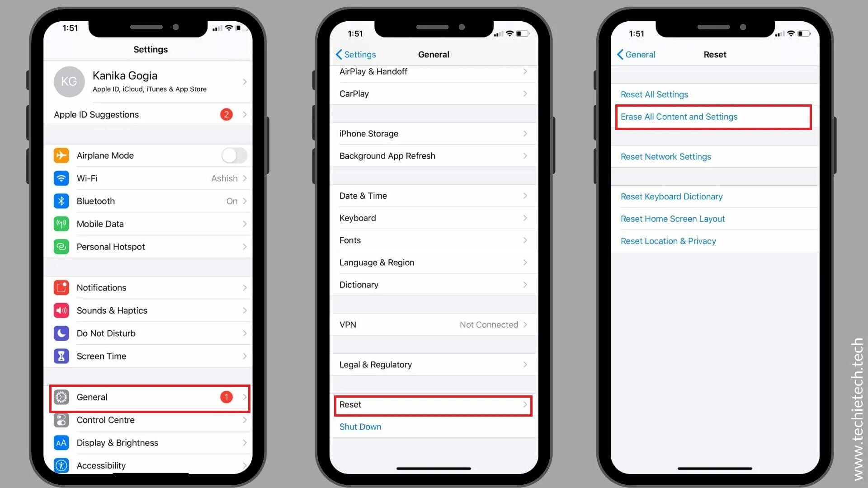This screenshot has width=868, height=488.
Task: Tap Reset Network Settings option
Action: (x=666, y=156)
